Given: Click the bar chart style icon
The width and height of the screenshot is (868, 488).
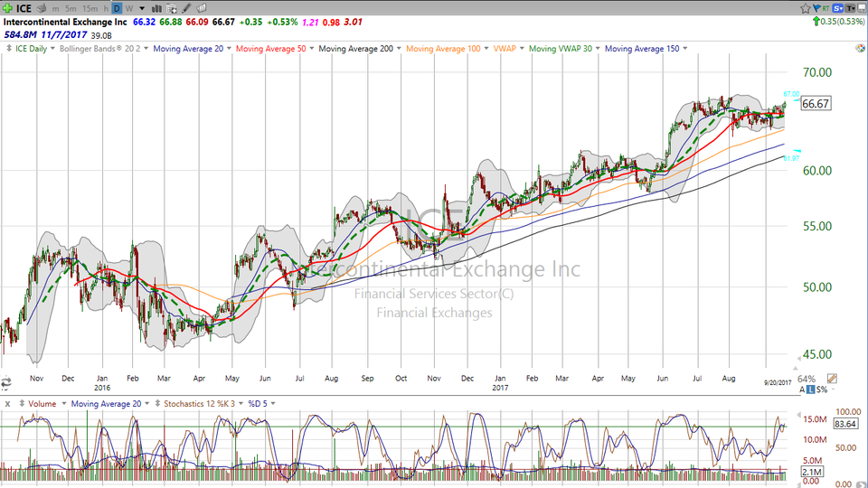Looking at the screenshot, I should click(x=156, y=8).
